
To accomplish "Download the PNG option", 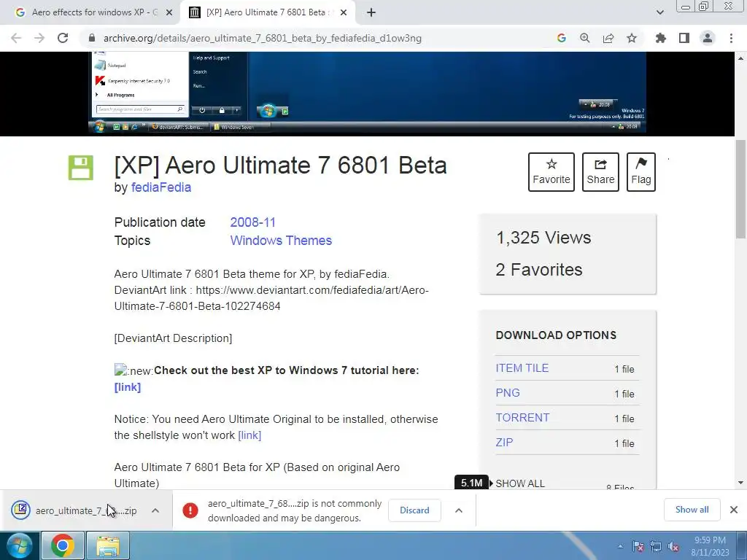I will pyautogui.click(x=508, y=393).
